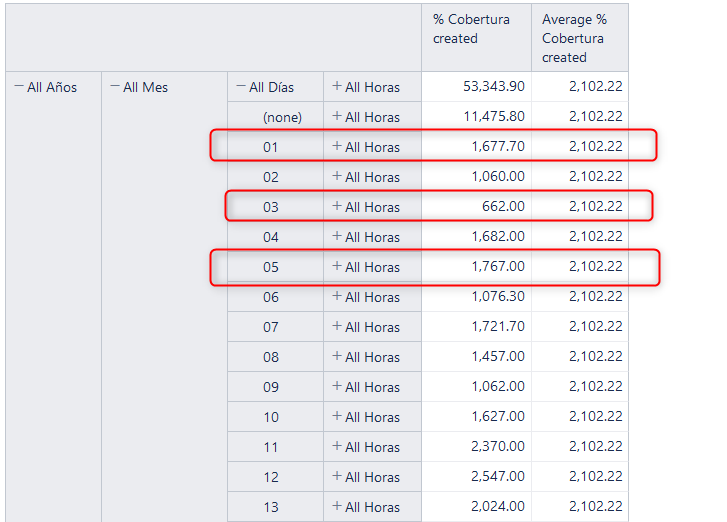Image resolution: width=727 pixels, height=522 pixels.
Task: Expand All Horas for day 08
Action: point(337,356)
